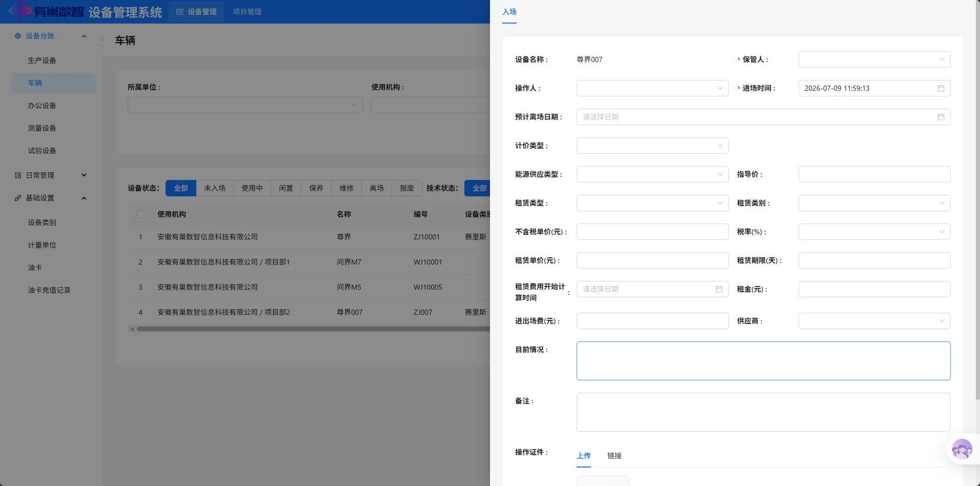Screen dimensions: 980x486
Task: Click the 问界M7 table cell
Action: [349, 262]
